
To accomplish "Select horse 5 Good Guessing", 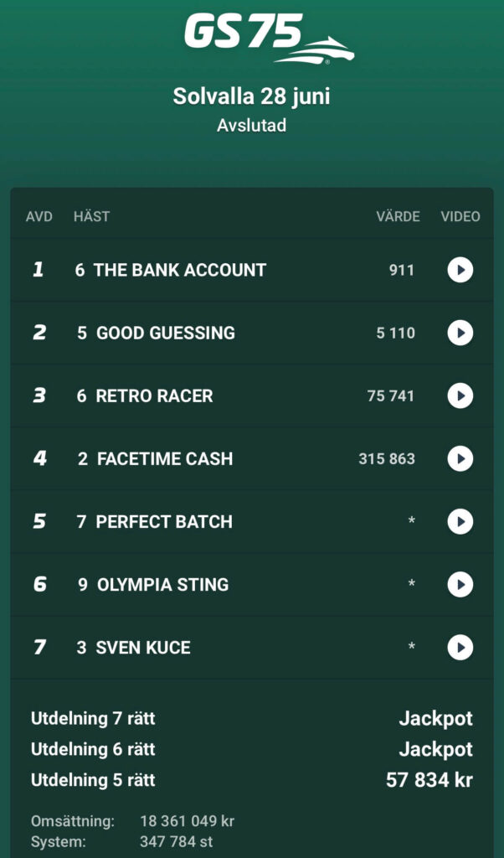I will click(157, 333).
